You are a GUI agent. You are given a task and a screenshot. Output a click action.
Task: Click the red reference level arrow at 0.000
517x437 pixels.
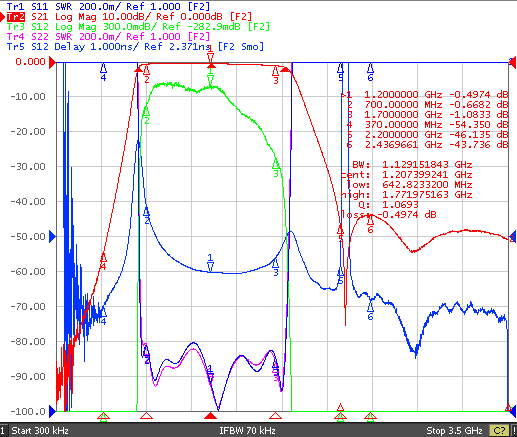52,62
